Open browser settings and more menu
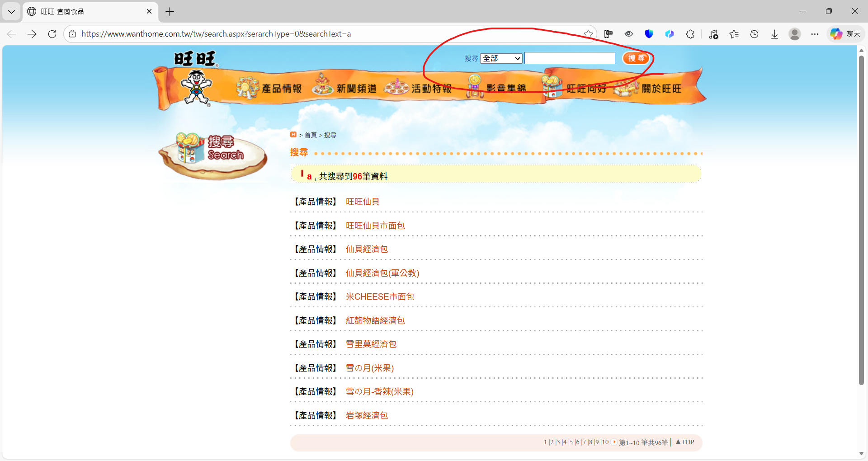 pyautogui.click(x=815, y=34)
